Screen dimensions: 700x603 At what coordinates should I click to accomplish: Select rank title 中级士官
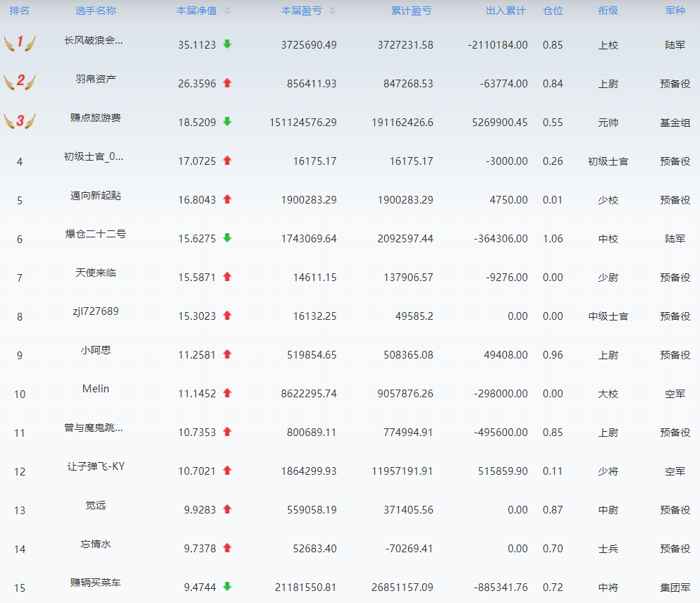[x=608, y=317]
